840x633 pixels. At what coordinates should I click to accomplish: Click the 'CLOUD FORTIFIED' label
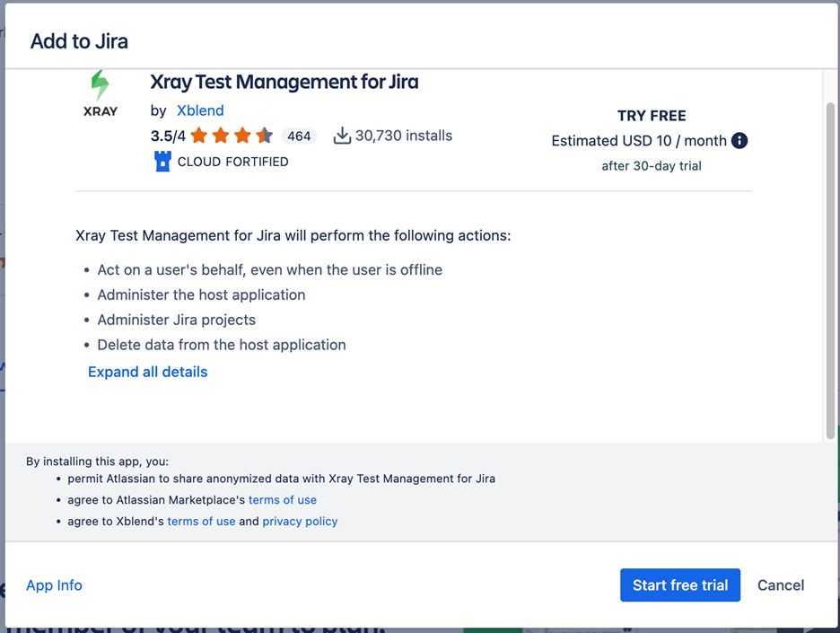[233, 162]
